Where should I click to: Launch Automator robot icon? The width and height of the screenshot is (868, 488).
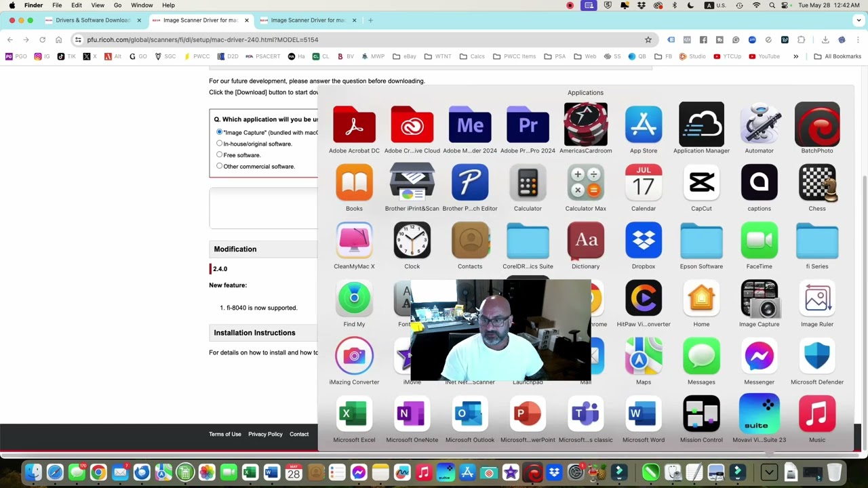(x=759, y=125)
